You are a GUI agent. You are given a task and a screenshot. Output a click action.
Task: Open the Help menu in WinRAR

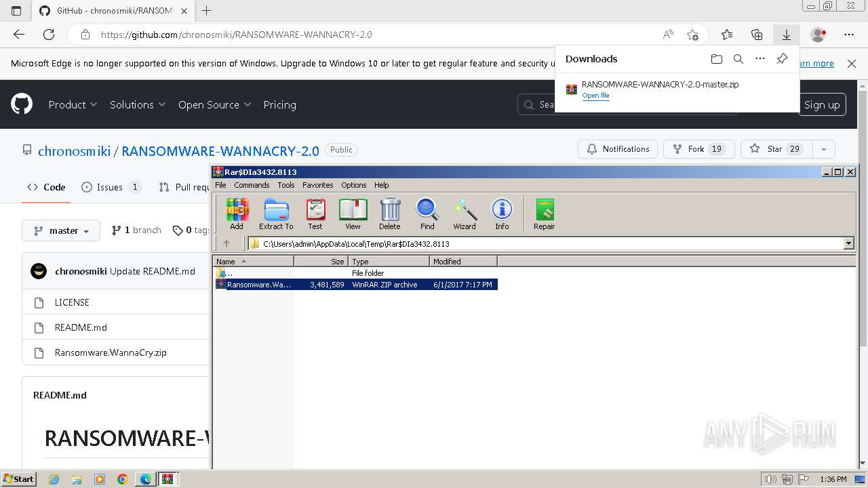point(382,185)
